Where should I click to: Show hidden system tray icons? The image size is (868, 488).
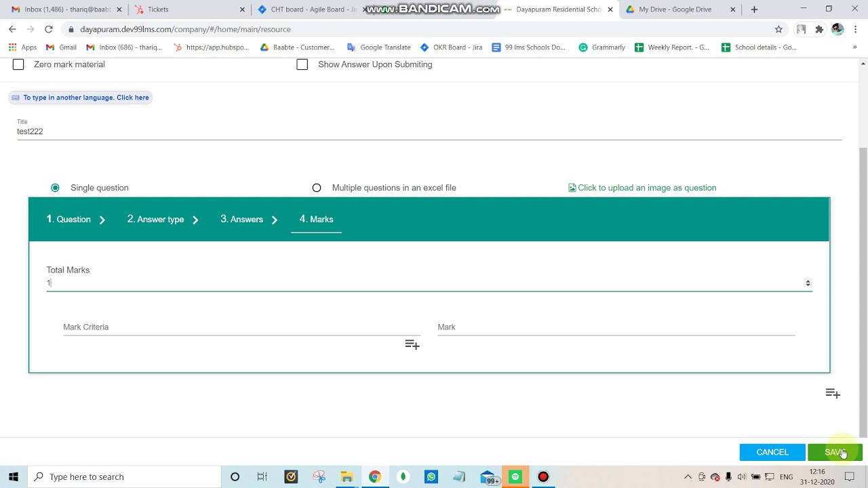pyautogui.click(x=688, y=476)
